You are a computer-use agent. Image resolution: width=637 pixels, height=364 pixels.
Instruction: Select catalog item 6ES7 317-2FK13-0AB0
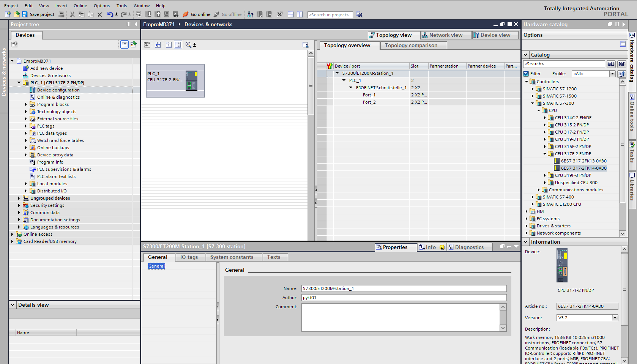click(583, 161)
